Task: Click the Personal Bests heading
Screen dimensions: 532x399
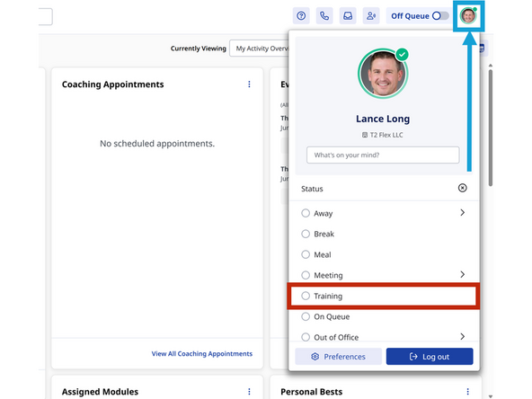Action: pos(312,392)
